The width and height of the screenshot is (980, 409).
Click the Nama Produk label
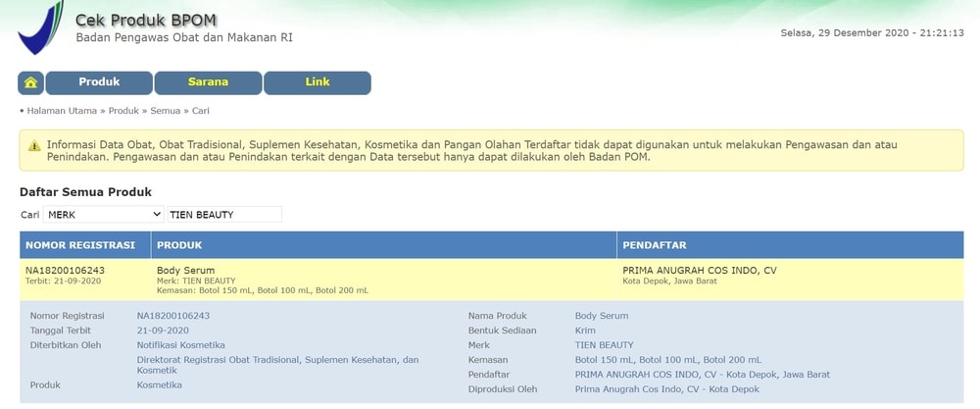pos(498,316)
